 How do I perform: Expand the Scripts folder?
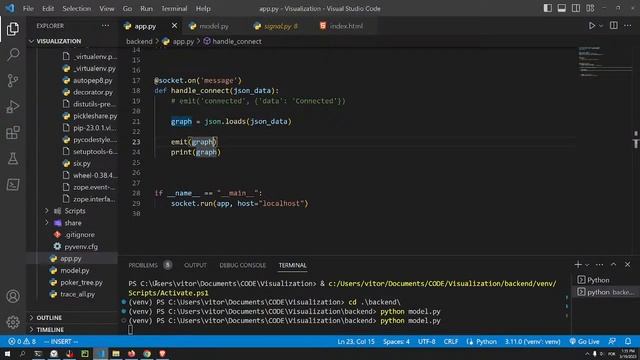pos(75,211)
